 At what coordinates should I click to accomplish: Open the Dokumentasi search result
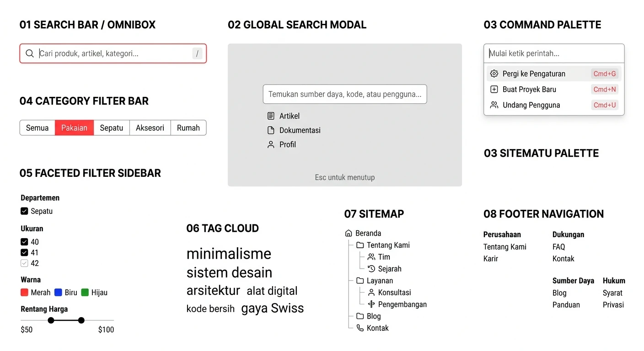click(x=294, y=130)
